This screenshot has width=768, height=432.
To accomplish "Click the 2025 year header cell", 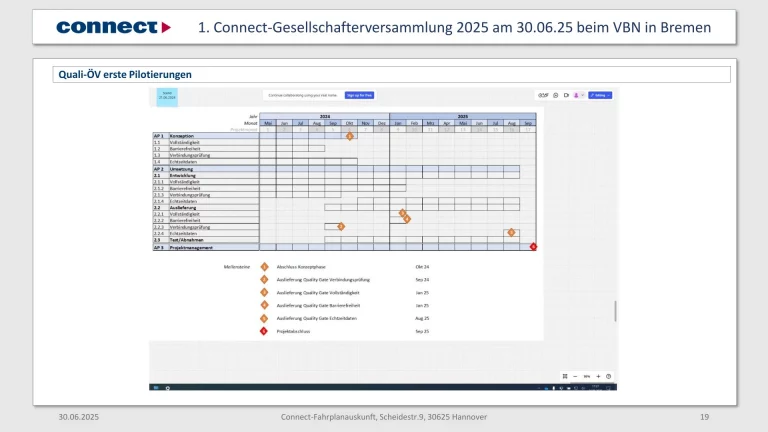I will point(463,117).
